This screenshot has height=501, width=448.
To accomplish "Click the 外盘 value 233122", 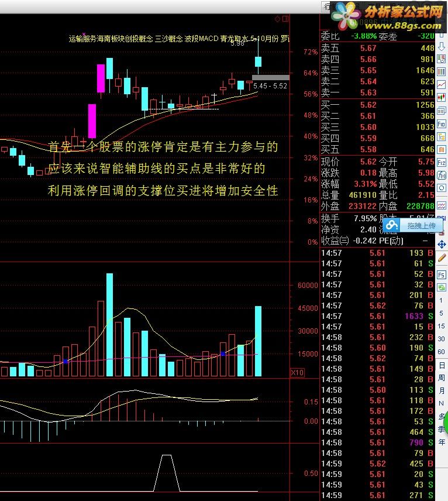I will click(363, 206).
